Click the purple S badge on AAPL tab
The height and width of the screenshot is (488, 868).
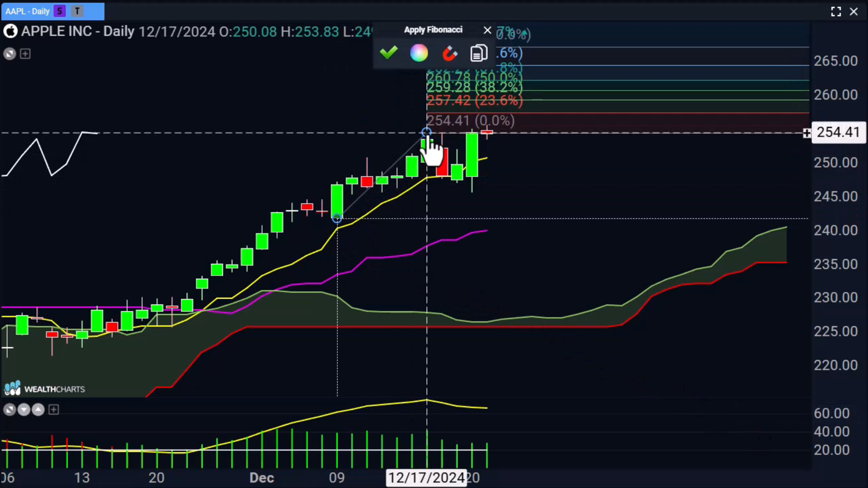pyautogui.click(x=59, y=11)
